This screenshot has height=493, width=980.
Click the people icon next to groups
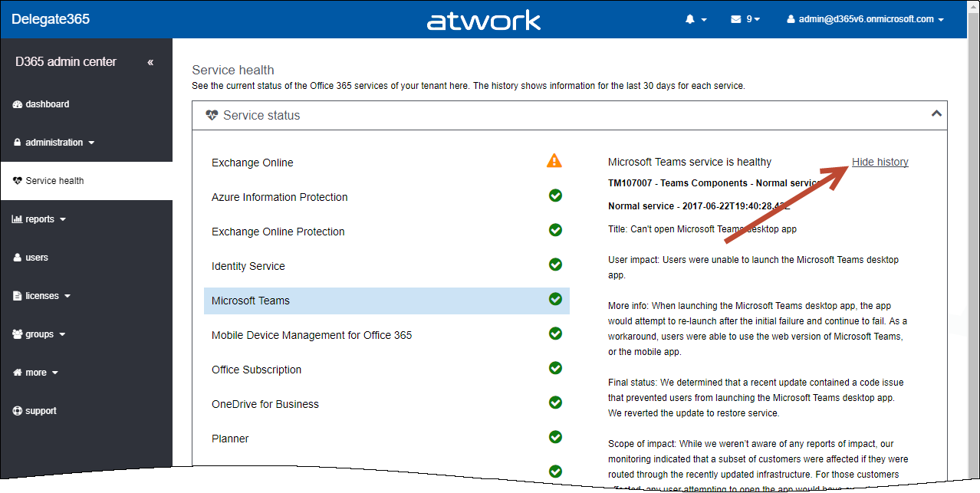coord(18,334)
